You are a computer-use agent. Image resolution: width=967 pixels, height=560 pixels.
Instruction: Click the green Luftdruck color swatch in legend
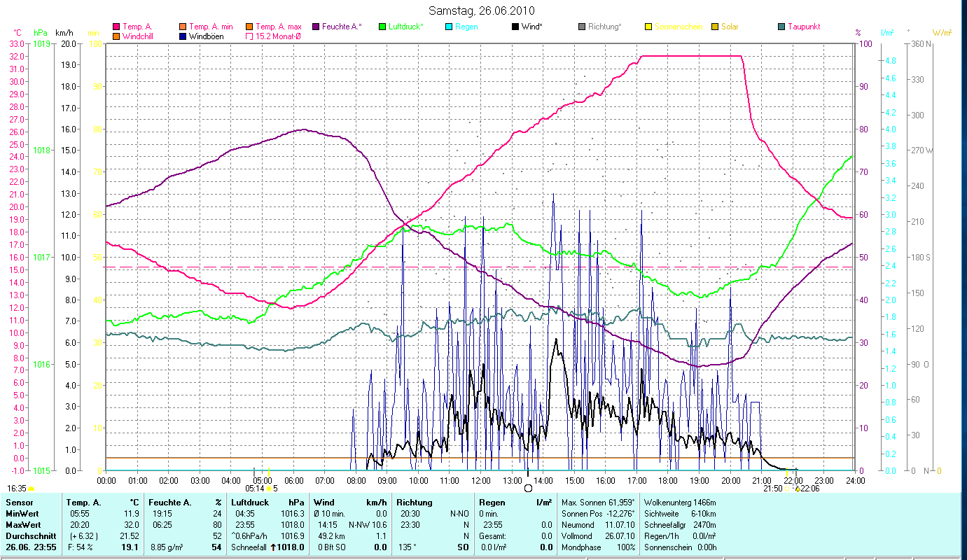pos(382,27)
